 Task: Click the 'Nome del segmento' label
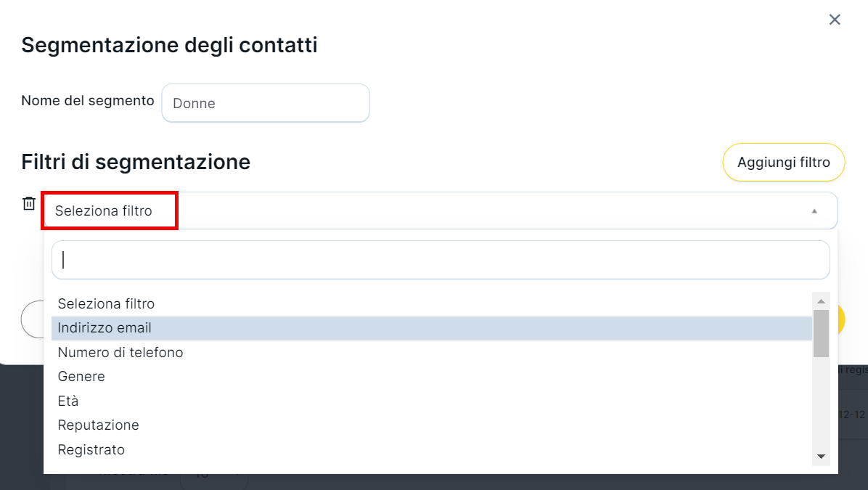[88, 101]
